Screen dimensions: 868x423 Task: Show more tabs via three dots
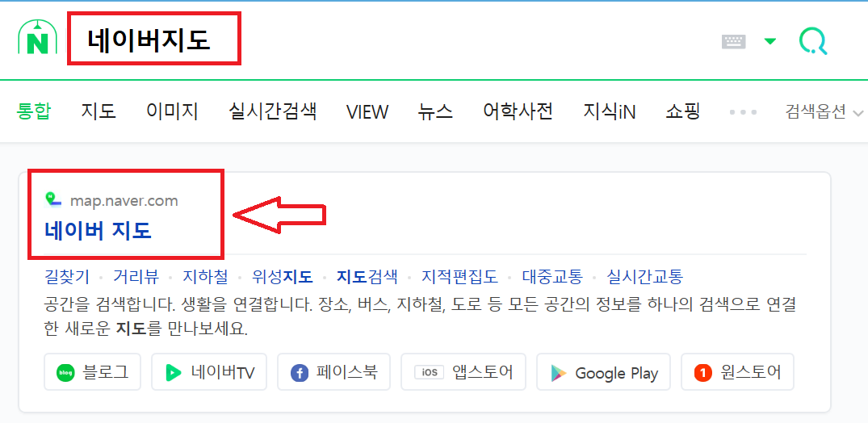click(x=743, y=112)
